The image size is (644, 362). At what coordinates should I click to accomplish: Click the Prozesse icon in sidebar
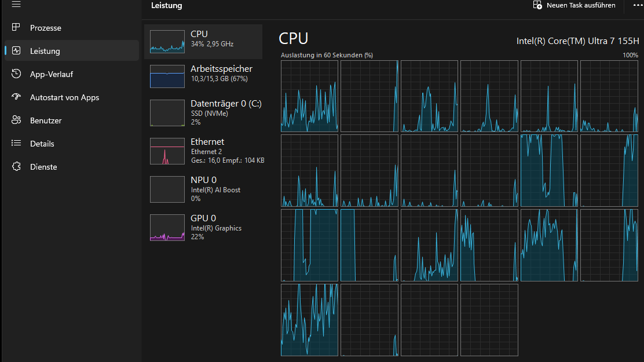point(16,27)
